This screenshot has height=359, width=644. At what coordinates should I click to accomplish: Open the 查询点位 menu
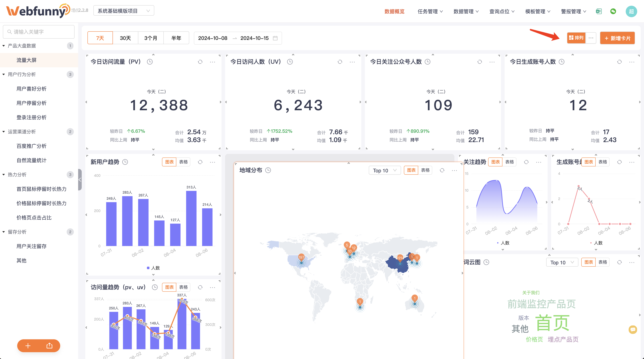coord(502,11)
